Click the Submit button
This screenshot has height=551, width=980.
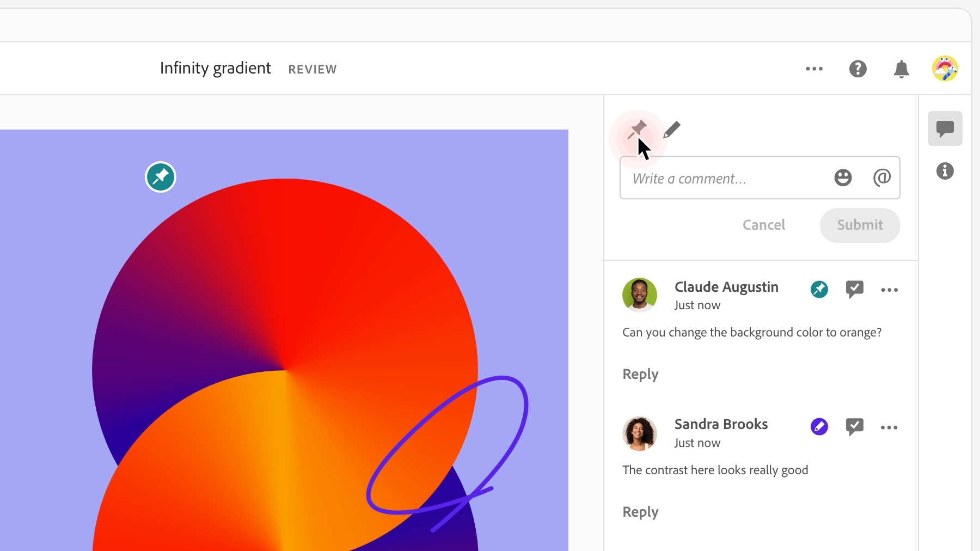point(860,225)
